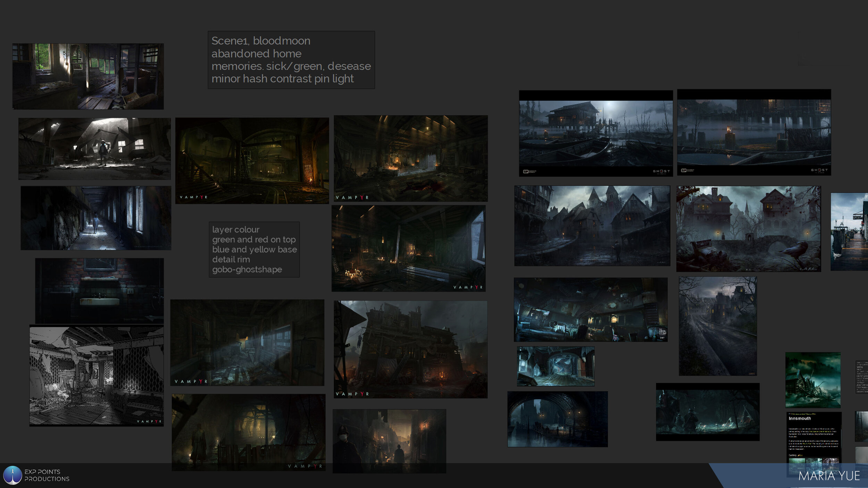The height and width of the screenshot is (488, 868).
Task: Select the Ghost stilt house moonlit image
Action: 595,133
